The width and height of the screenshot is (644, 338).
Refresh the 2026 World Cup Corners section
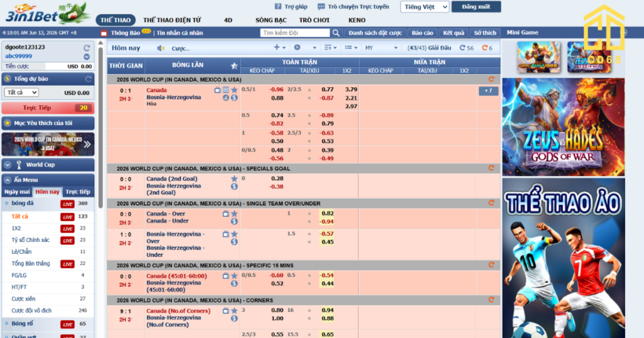click(491, 300)
